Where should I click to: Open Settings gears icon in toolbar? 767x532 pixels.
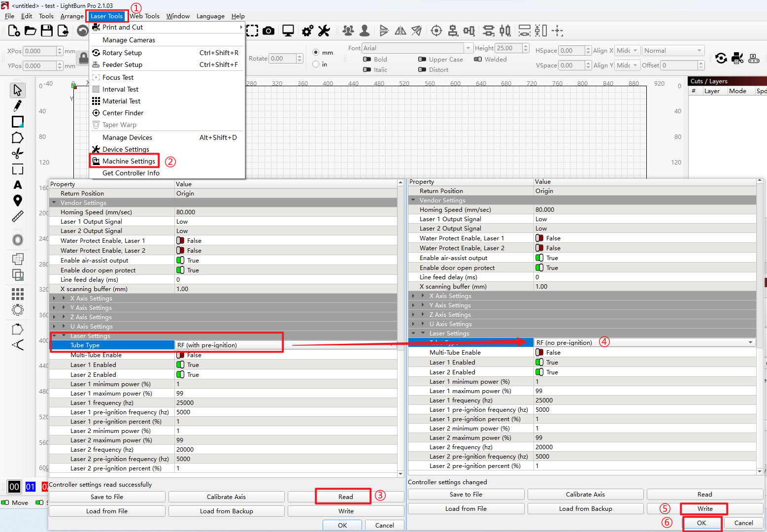tap(308, 31)
